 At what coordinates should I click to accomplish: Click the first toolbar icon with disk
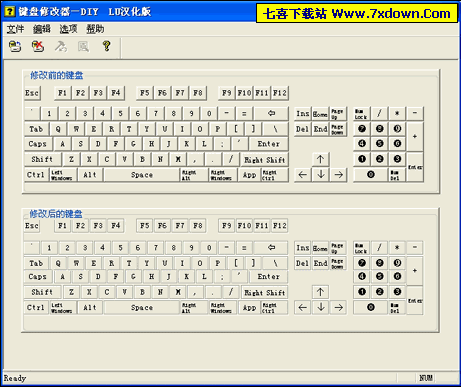click(15, 46)
